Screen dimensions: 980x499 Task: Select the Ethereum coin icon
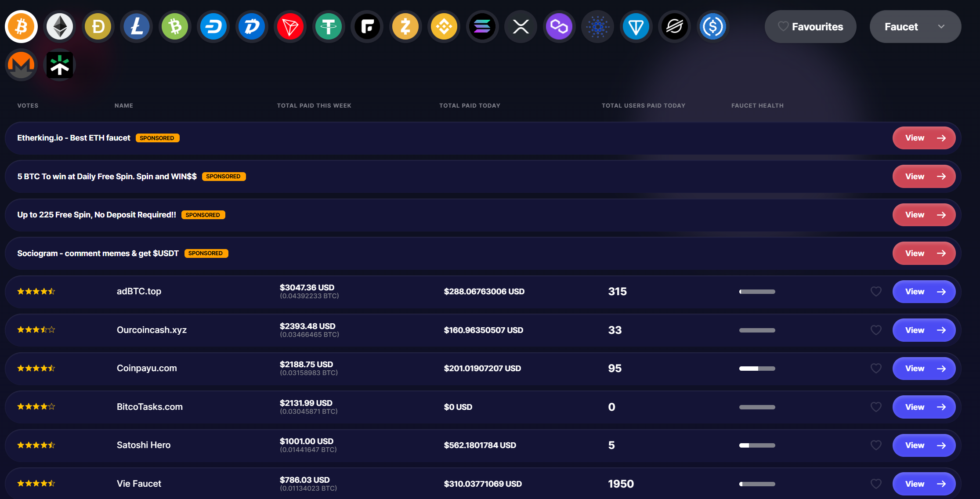60,27
